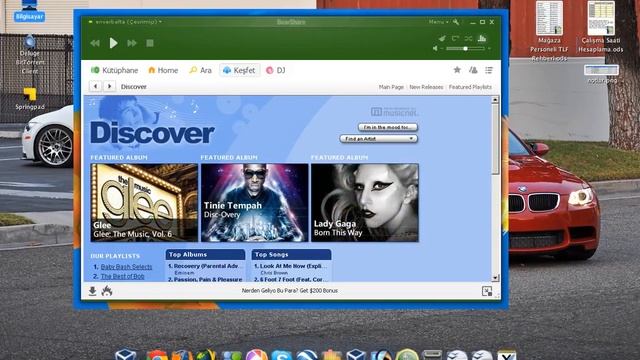This screenshot has width=640, height=360.
Task: Open the Baby Bash Selects playlist
Action: 126,267
